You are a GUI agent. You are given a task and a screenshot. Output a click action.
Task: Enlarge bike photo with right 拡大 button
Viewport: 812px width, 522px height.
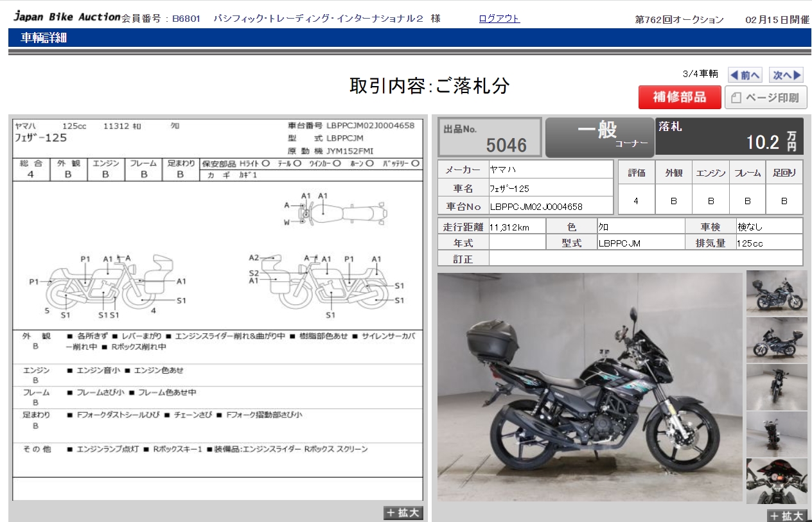[786, 516]
